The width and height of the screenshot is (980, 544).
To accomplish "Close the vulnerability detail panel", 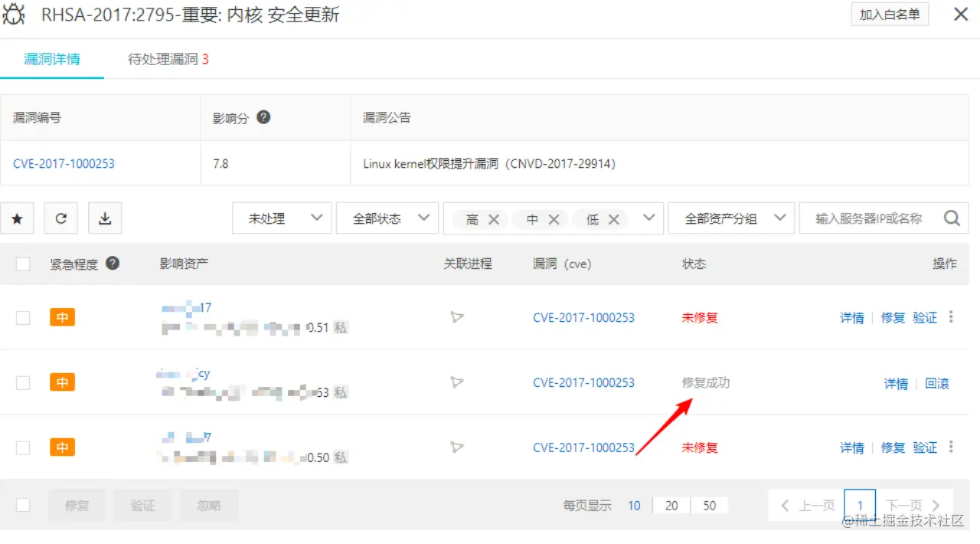I will tap(960, 14).
